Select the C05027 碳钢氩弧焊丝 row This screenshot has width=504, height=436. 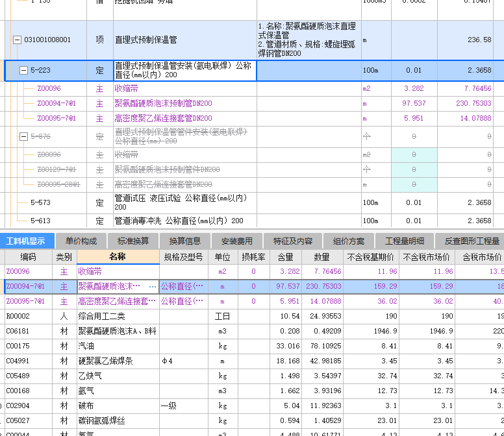click(x=254, y=421)
